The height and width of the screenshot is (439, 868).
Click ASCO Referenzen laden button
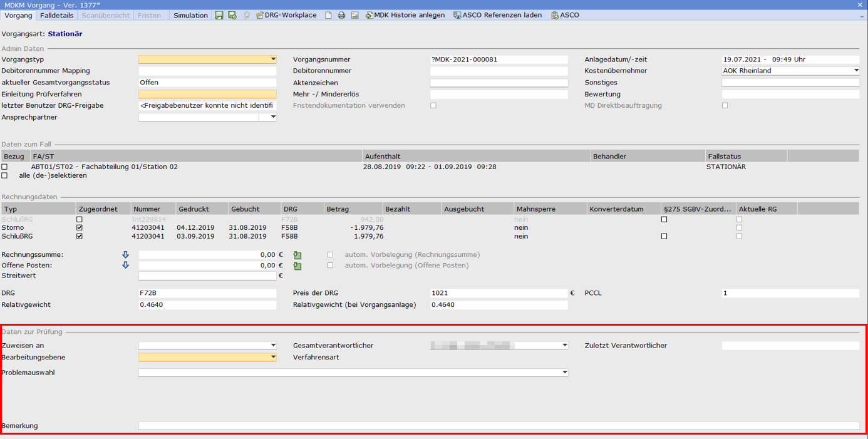[x=498, y=15]
